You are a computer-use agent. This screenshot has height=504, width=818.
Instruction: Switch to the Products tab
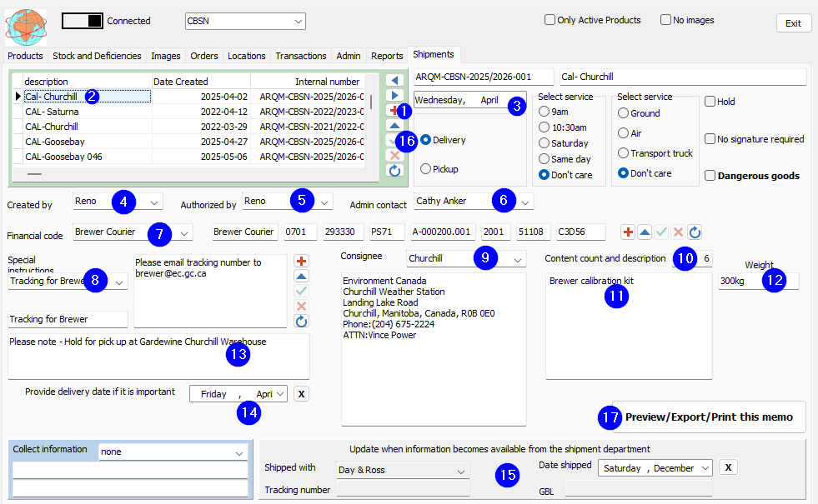25,56
